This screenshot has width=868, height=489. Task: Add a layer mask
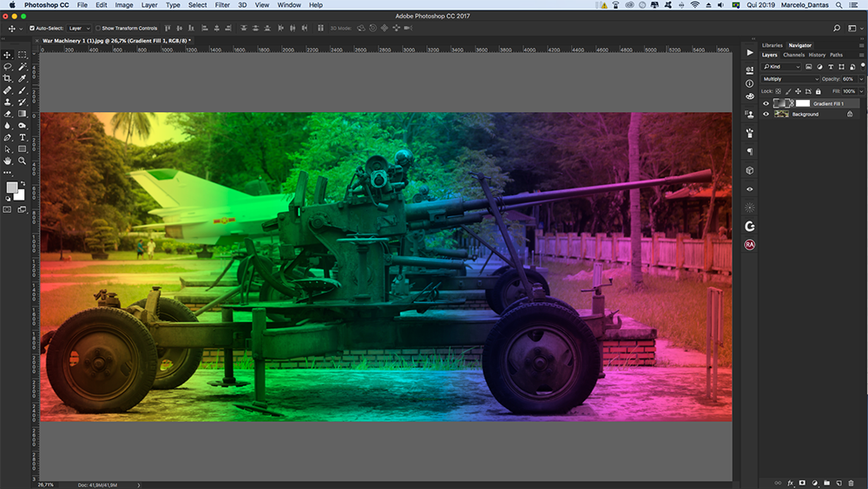pos(802,483)
